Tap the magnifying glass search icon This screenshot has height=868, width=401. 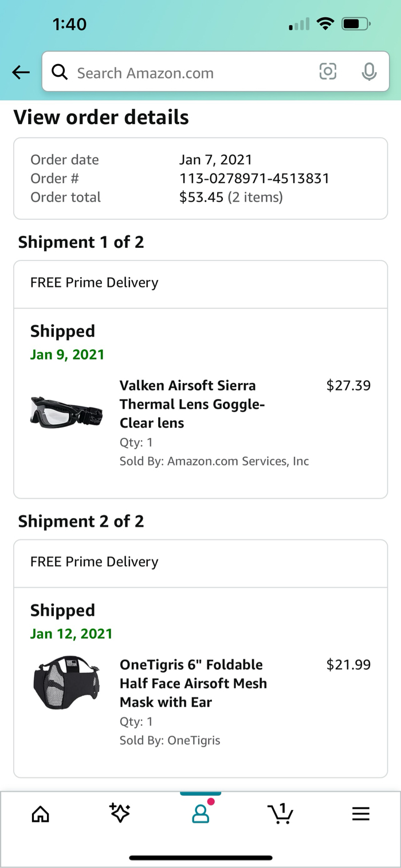pos(60,72)
